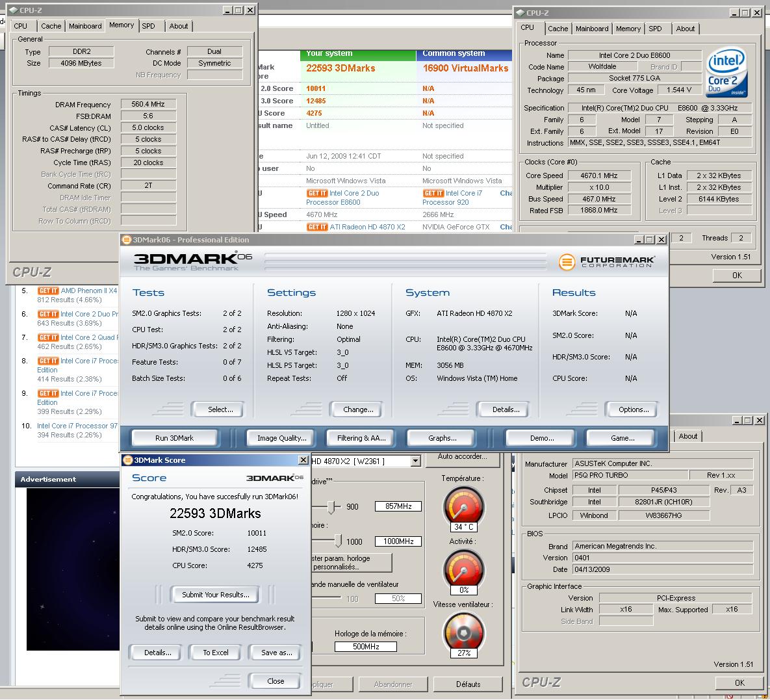Click the 3DMark06 logo in the main window header
Image resolution: width=770 pixels, height=700 pixels.
pyautogui.click(x=192, y=261)
